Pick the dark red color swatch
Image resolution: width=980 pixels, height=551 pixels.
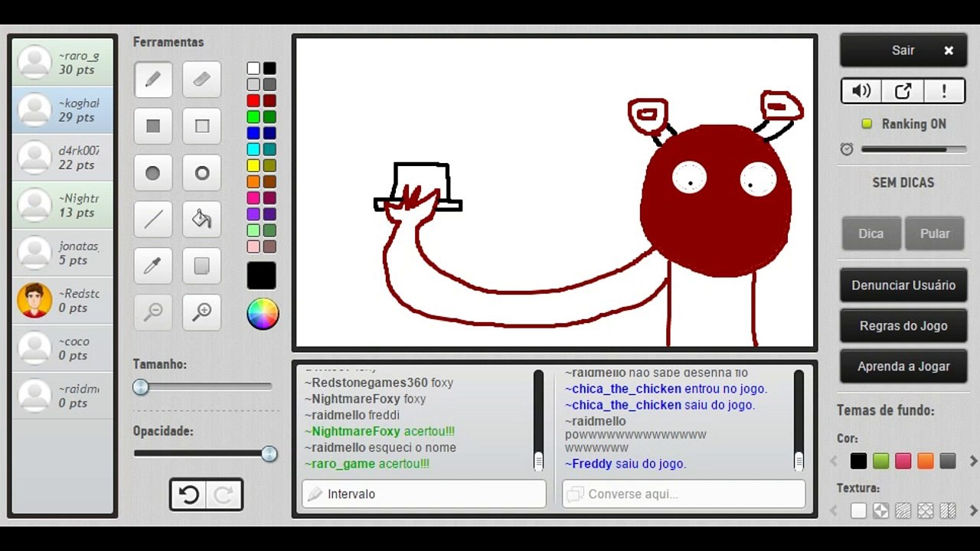point(269,100)
